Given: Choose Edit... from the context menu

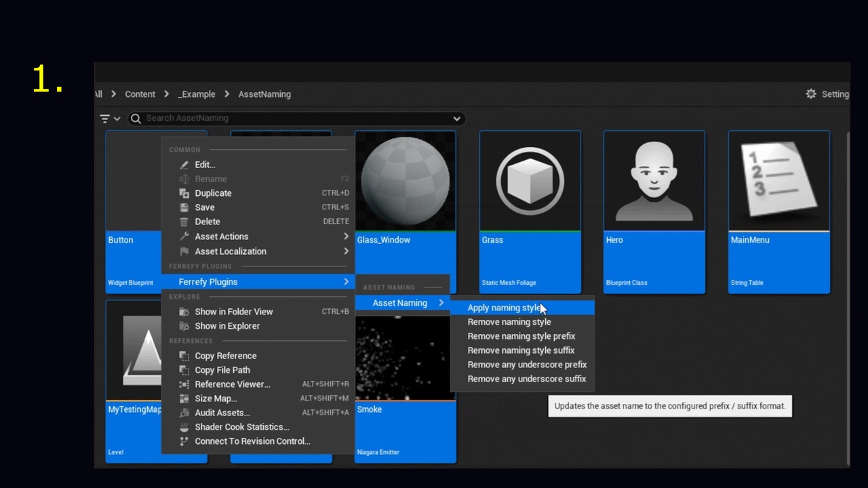Looking at the screenshot, I should (258, 165).
